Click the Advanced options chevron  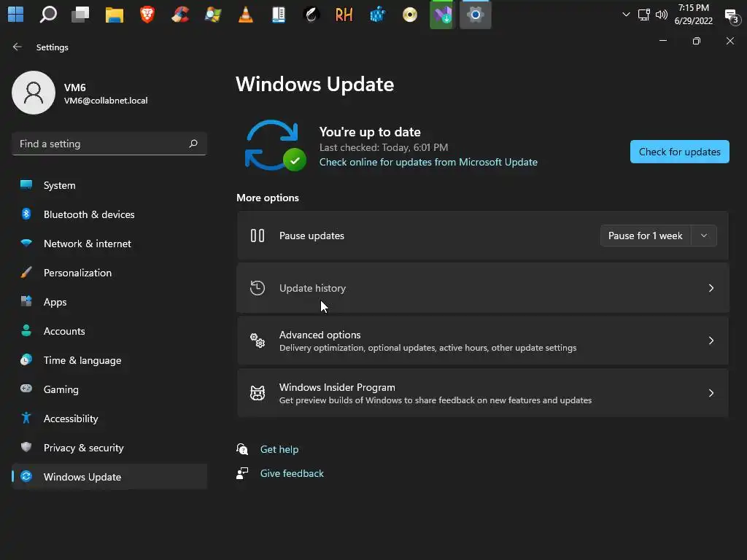711,341
